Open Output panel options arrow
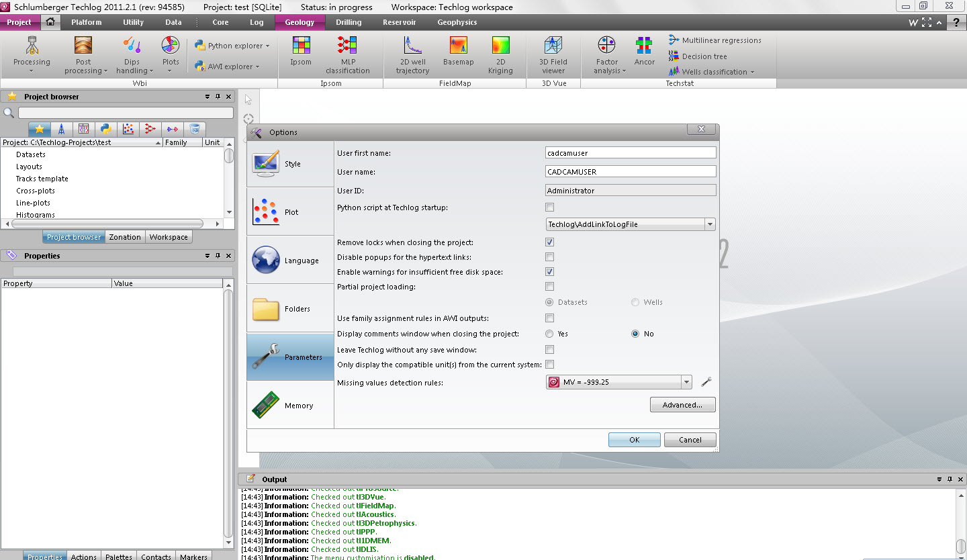 [x=939, y=479]
